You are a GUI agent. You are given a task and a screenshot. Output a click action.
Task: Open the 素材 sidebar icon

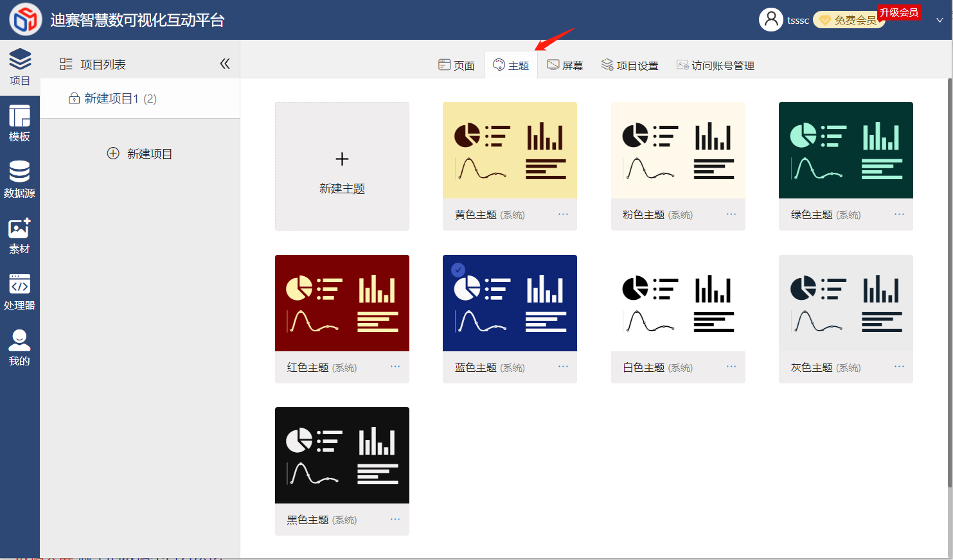pyautogui.click(x=19, y=236)
